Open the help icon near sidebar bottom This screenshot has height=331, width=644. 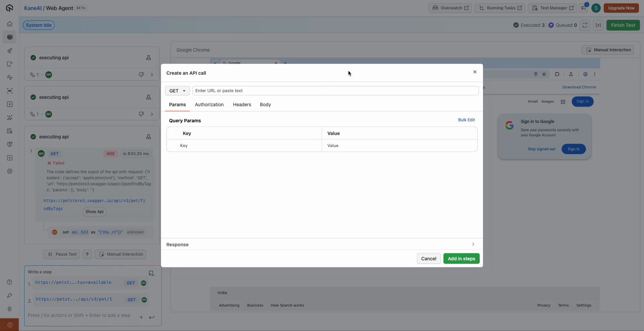coord(10,282)
